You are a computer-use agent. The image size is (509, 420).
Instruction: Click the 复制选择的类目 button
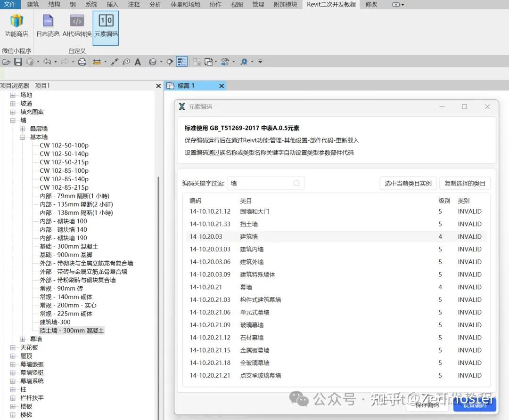coord(466,183)
